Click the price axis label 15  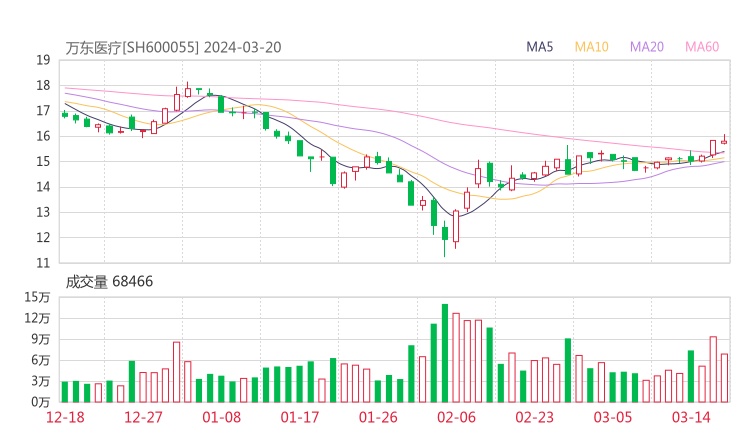point(43,161)
